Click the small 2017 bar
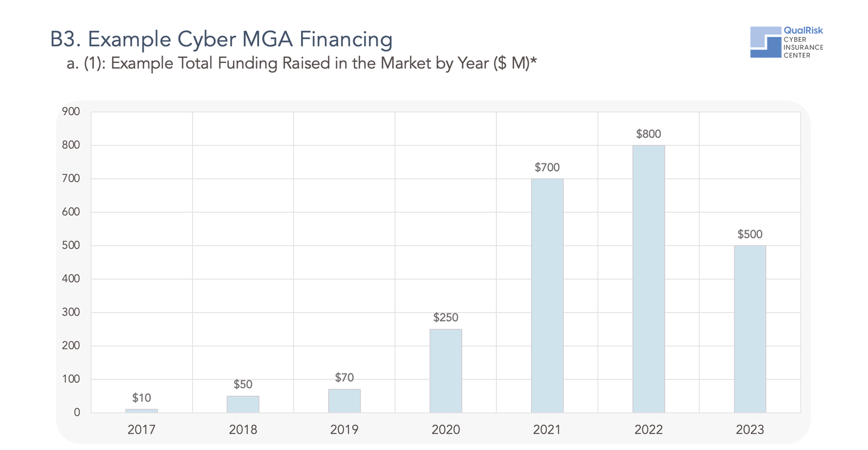Image resolution: width=868 pixels, height=450 pixels. pos(142,411)
